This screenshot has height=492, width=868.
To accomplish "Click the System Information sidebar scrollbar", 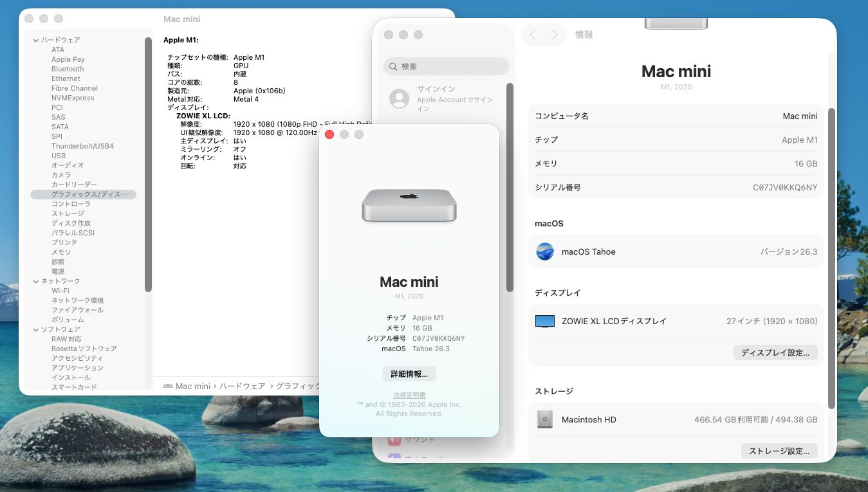I will [148, 164].
